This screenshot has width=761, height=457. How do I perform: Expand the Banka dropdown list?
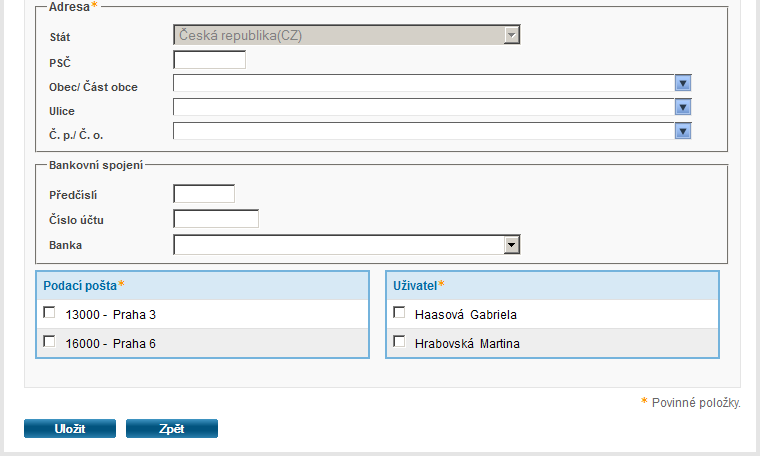pos(512,245)
